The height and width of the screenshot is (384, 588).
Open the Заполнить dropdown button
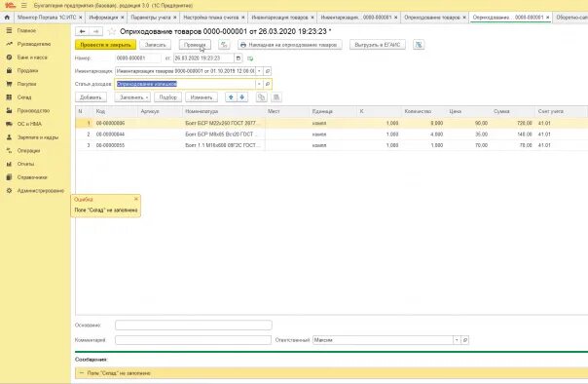pyautogui.click(x=132, y=97)
